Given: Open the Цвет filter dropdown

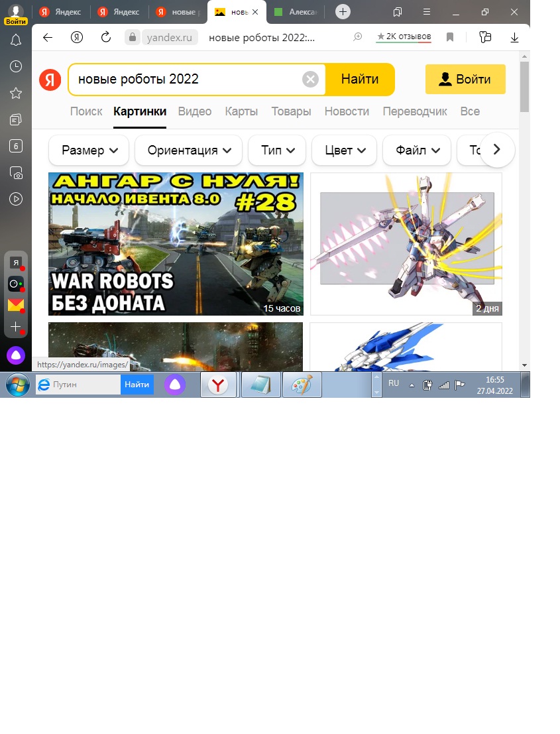Looking at the screenshot, I should tap(345, 151).
